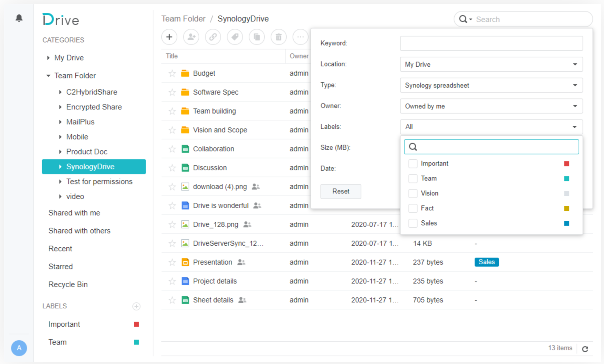
Task: Click shared-users icon beside download (4).png
Action: point(256,187)
